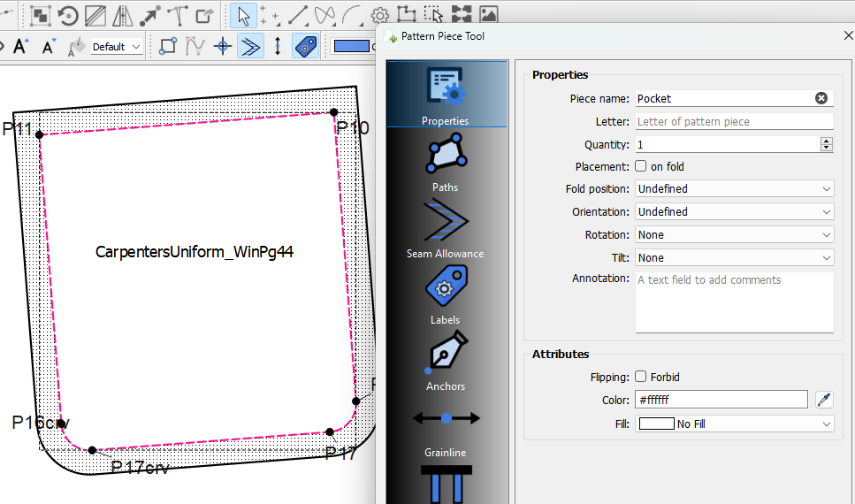Switch to the Labels tab

pos(445,295)
